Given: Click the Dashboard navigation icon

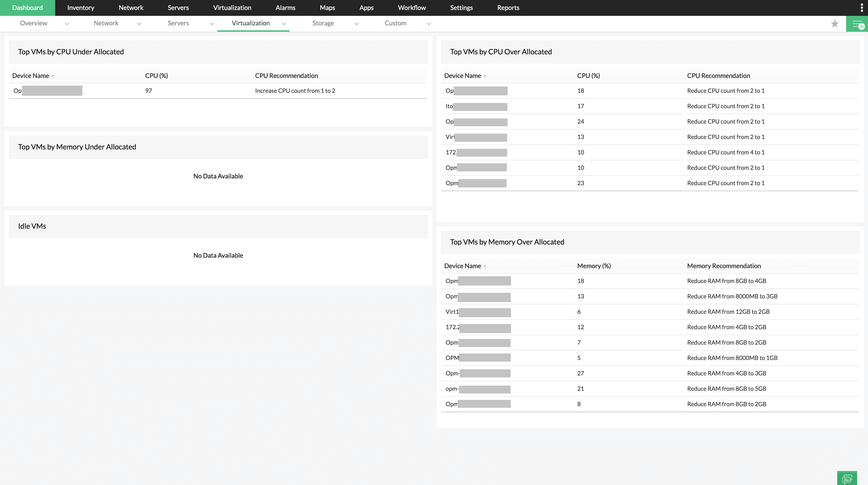Looking at the screenshot, I should tap(27, 8).
